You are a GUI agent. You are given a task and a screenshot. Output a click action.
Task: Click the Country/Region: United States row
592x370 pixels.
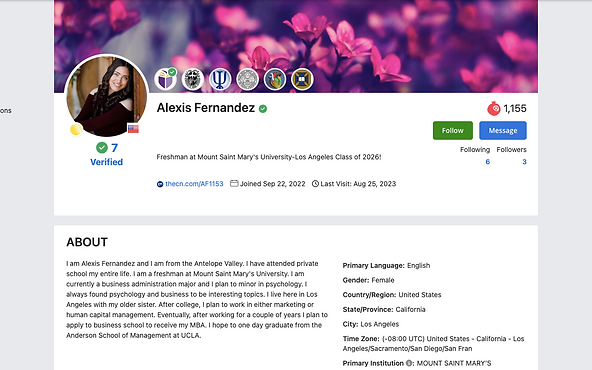pyautogui.click(x=392, y=295)
